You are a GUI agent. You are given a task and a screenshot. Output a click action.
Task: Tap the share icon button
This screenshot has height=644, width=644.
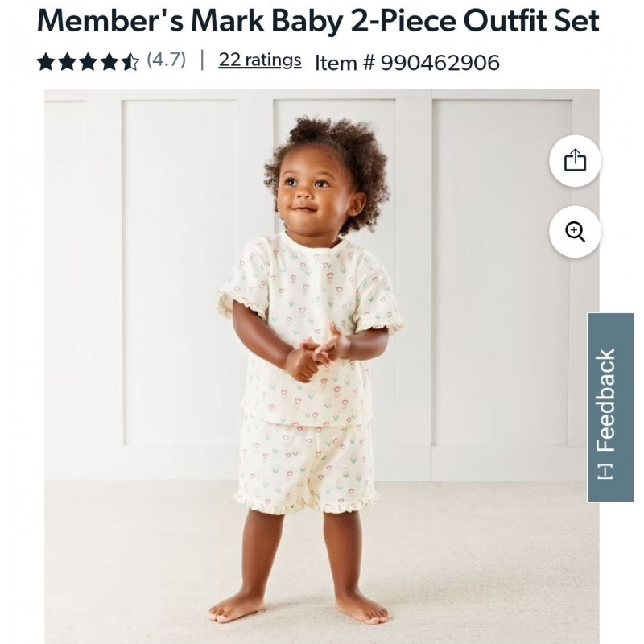(x=575, y=160)
